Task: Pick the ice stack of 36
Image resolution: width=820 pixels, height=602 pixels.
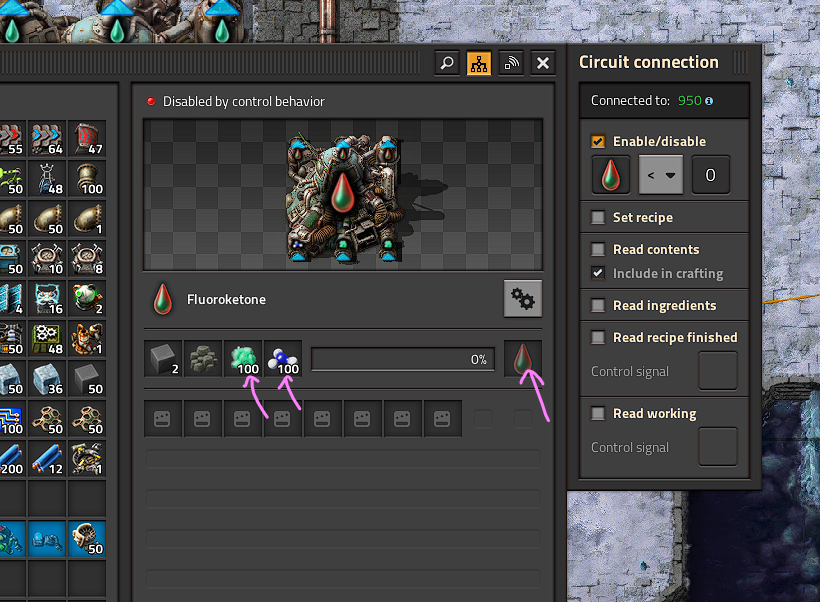Action: (x=48, y=379)
